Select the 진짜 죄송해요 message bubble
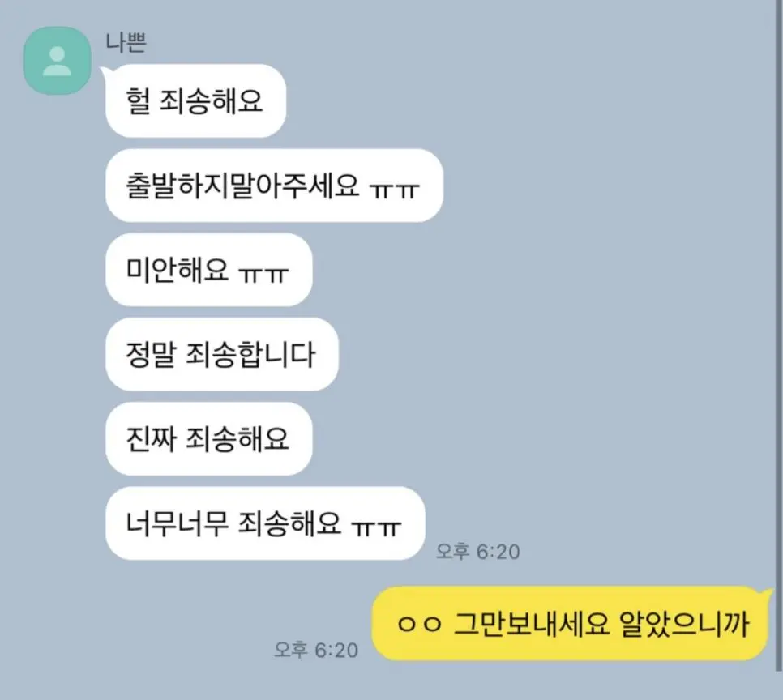Viewport: 783px width, 700px height. pyautogui.click(x=209, y=438)
